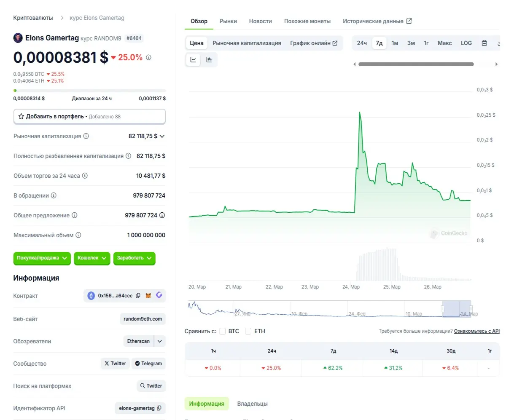Open the random9eth.com website link

point(143,319)
